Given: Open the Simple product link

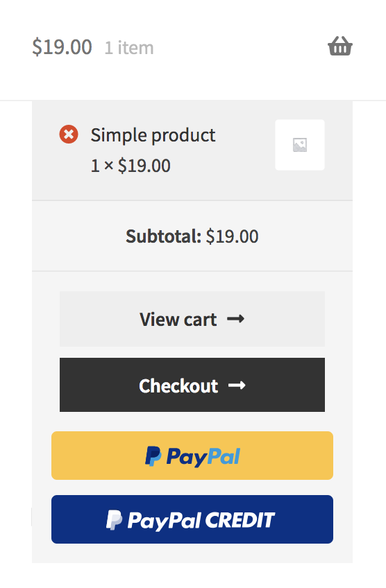Looking at the screenshot, I should point(153,135).
